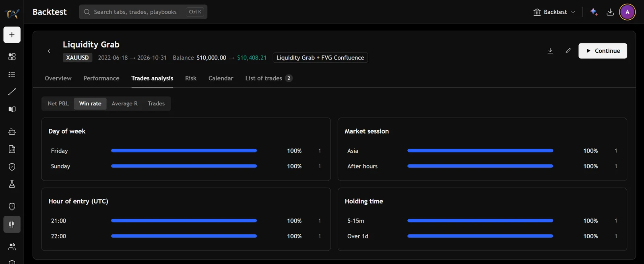
Task: Open the dashboard grid icon in sidebar
Action: (12, 57)
